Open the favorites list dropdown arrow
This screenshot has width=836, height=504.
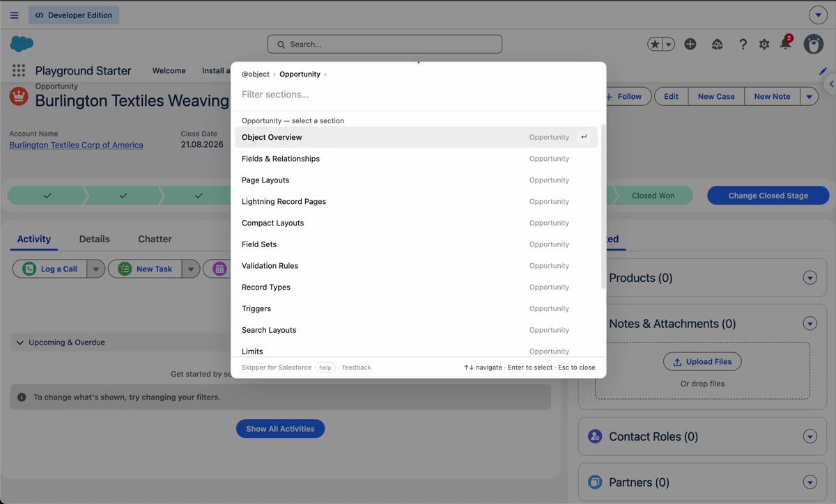(x=669, y=44)
